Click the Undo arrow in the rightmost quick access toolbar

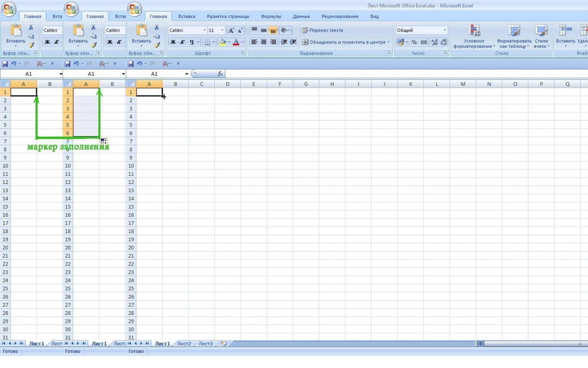140,63
